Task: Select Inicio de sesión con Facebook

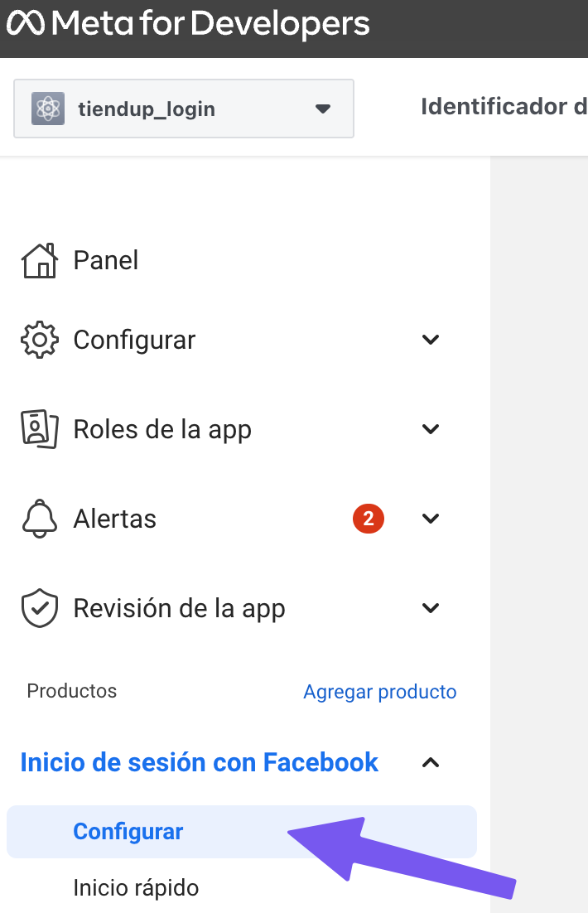Action: [x=200, y=762]
